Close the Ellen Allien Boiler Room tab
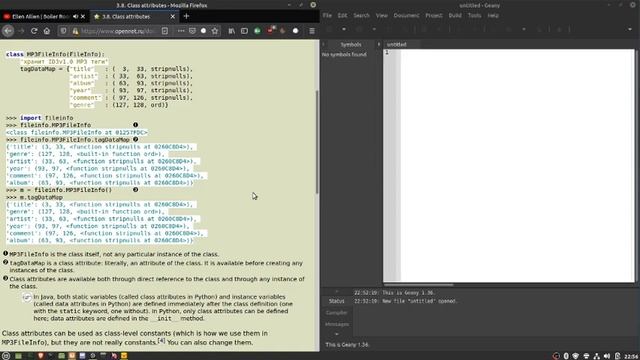The image size is (640, 360). (x=83, y=16)
